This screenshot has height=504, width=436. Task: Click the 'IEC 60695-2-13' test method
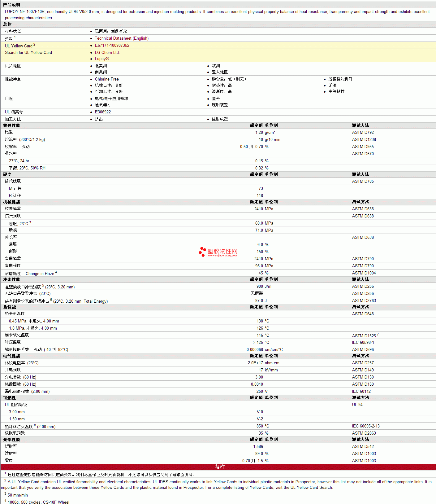tap(366, 426)
